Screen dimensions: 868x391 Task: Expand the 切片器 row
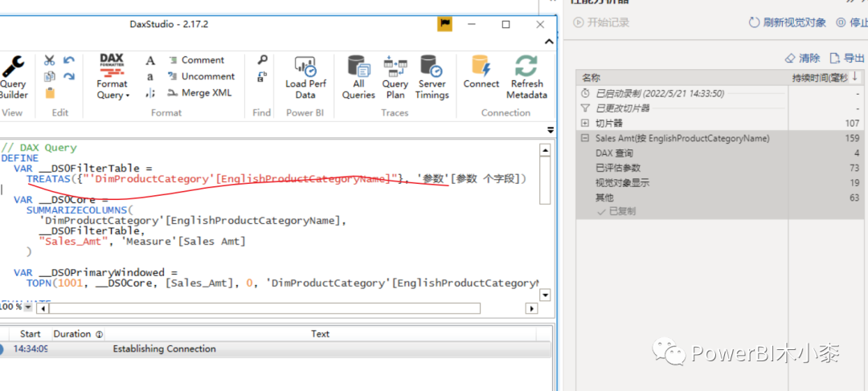[585, 123]
